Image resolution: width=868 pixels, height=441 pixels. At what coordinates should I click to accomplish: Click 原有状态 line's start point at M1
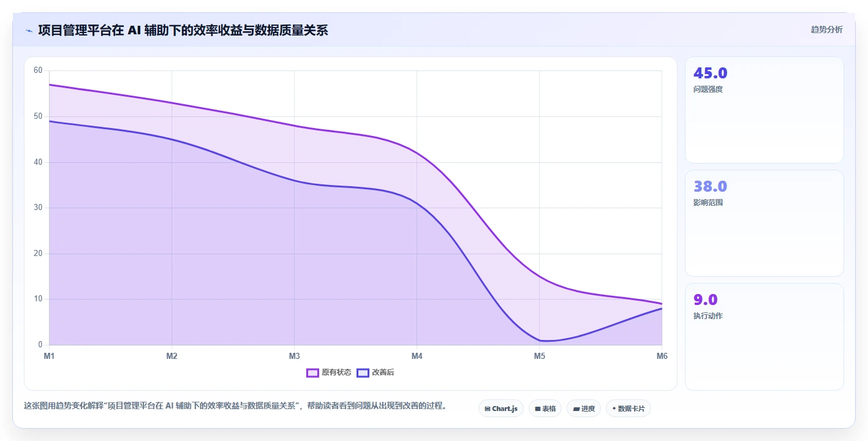50,85
